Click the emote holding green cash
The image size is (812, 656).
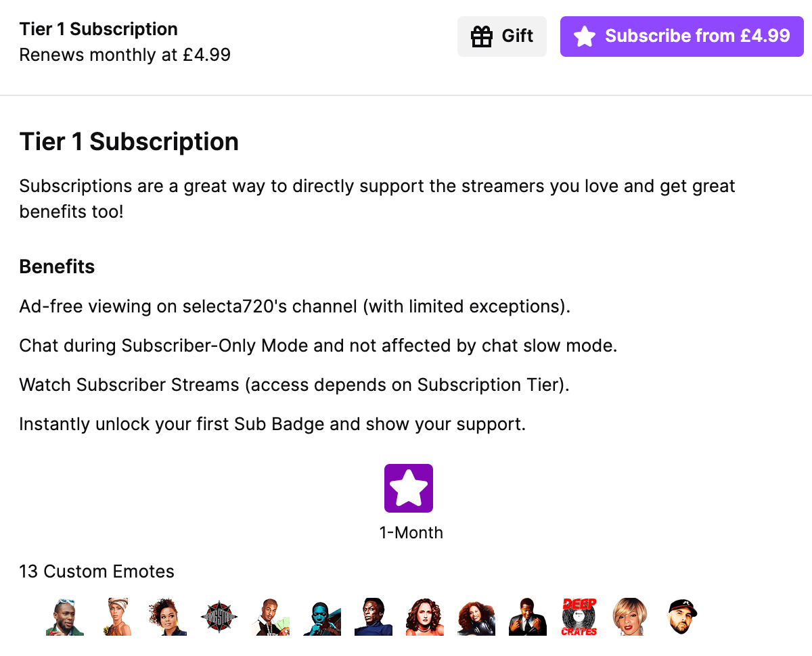pos(271,617)
